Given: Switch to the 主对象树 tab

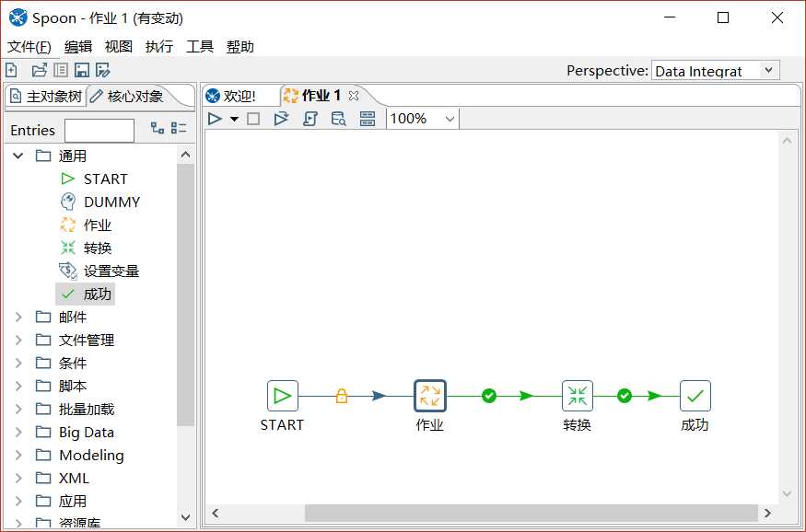Looking at the screenshot, I should pyautogui.click(x=46, y=96).
